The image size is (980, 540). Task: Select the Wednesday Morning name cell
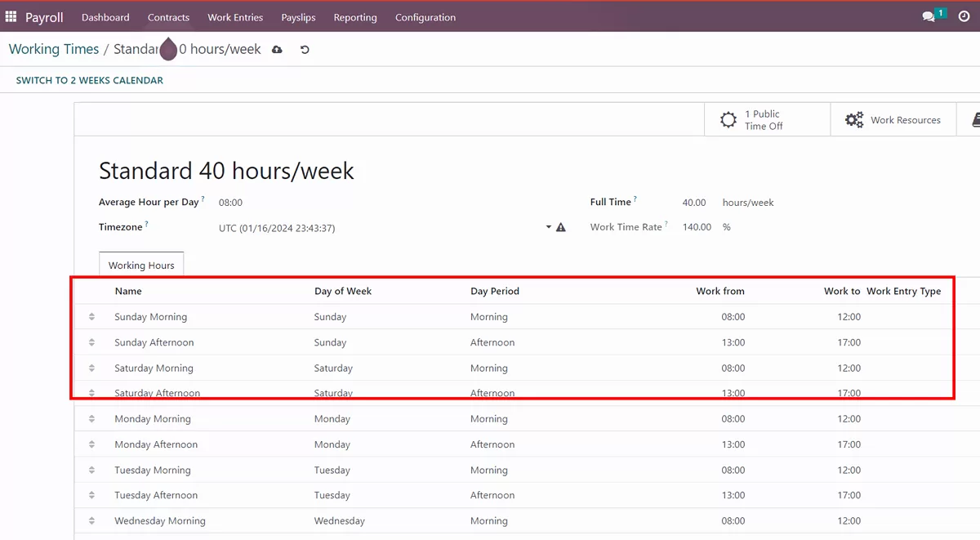click(x=160, y=521)
